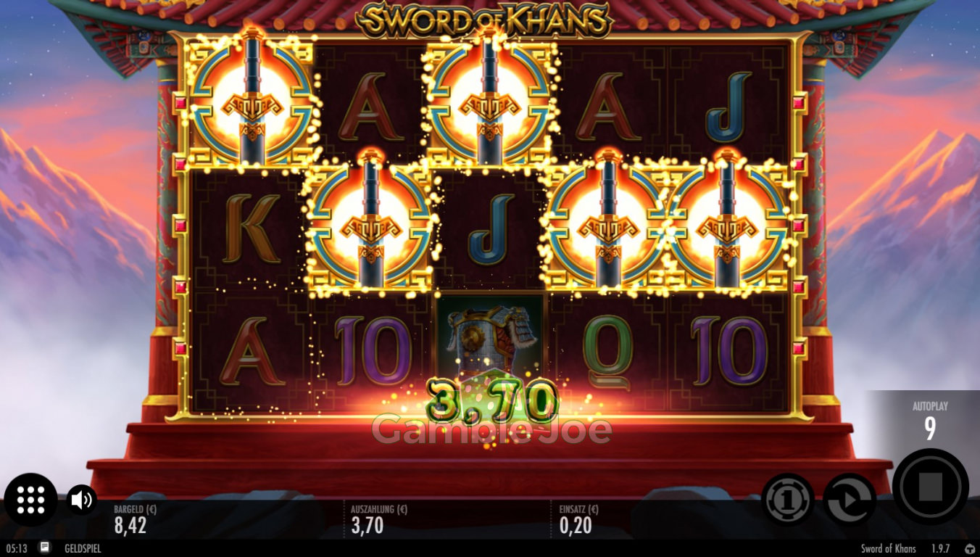980x557 pixels.
Task: Click the Auszahlung payout display
Action: pos(378,520)
